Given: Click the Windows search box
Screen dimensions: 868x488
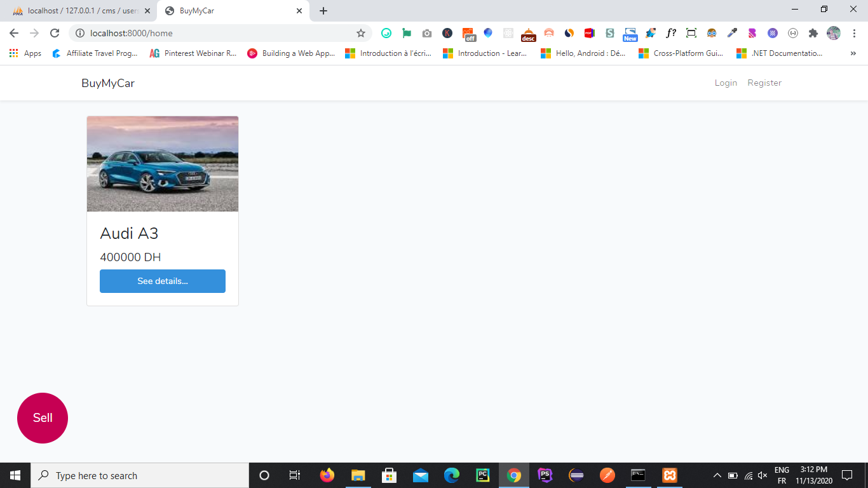Looking at the screenshot, I should 140,475.
